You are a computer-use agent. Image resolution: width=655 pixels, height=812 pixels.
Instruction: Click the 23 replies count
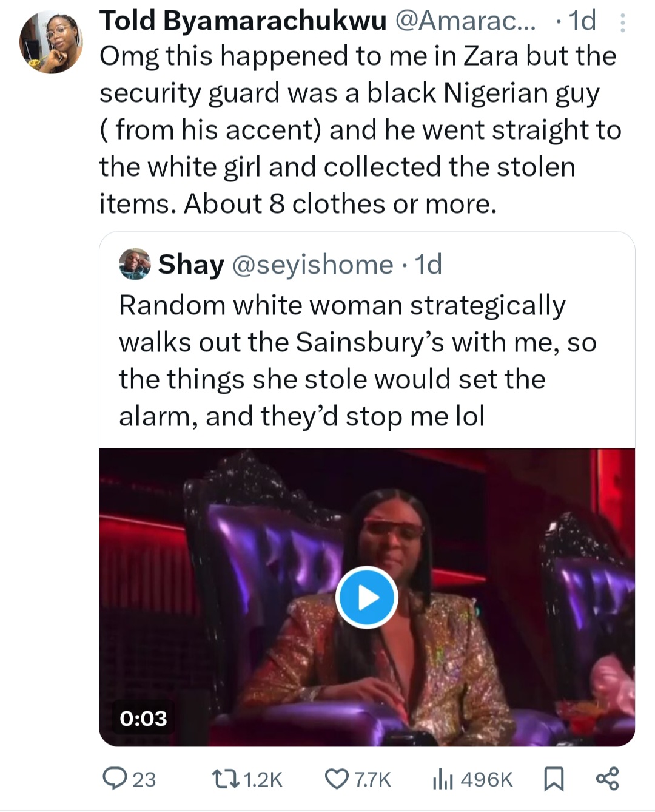(144, 779)
